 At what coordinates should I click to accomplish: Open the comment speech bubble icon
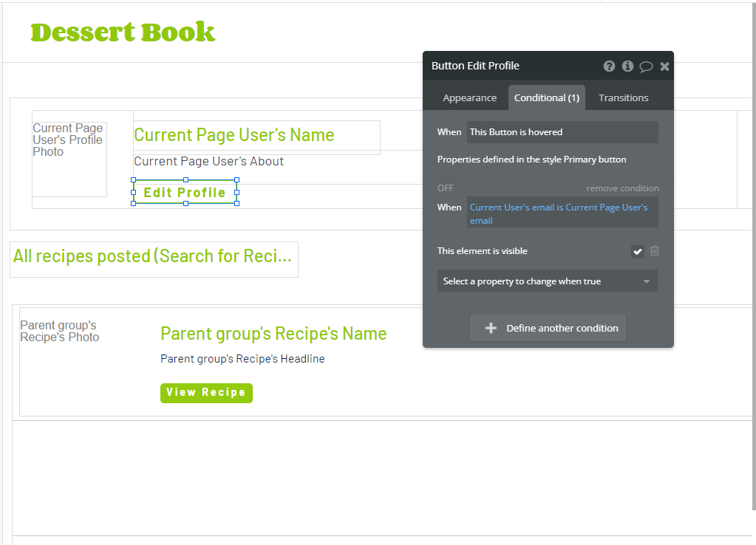646,66
